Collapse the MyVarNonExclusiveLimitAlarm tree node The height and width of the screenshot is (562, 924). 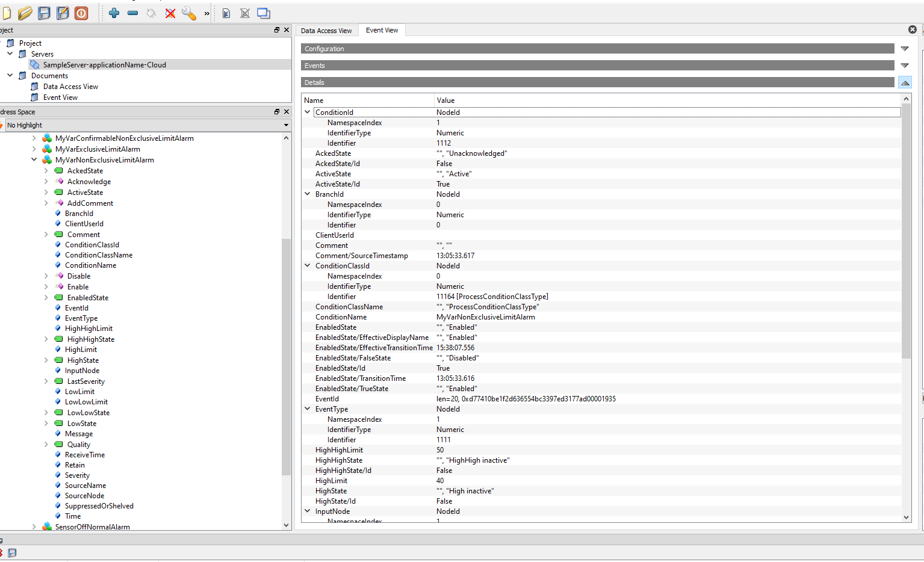34,160
